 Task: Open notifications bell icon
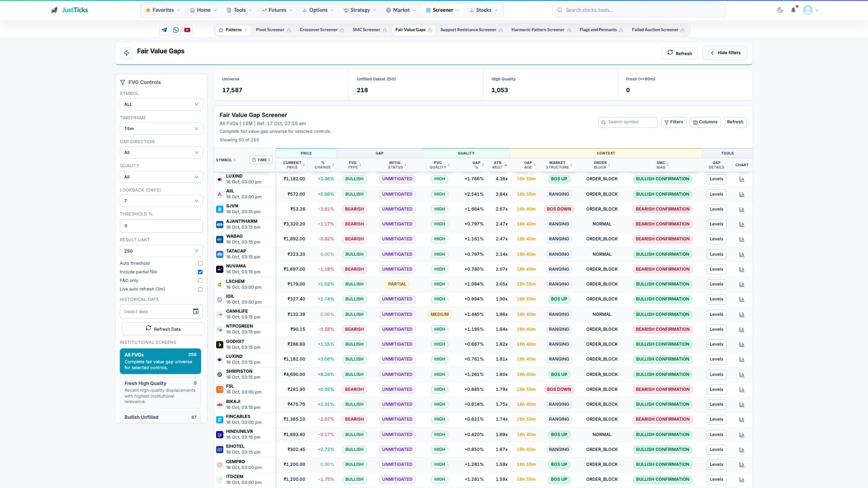coord(793,10)
